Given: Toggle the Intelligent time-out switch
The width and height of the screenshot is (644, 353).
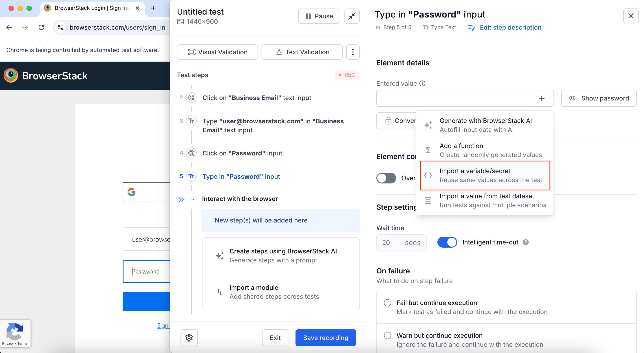Looking at the screenshot, I should click(447, 242).
